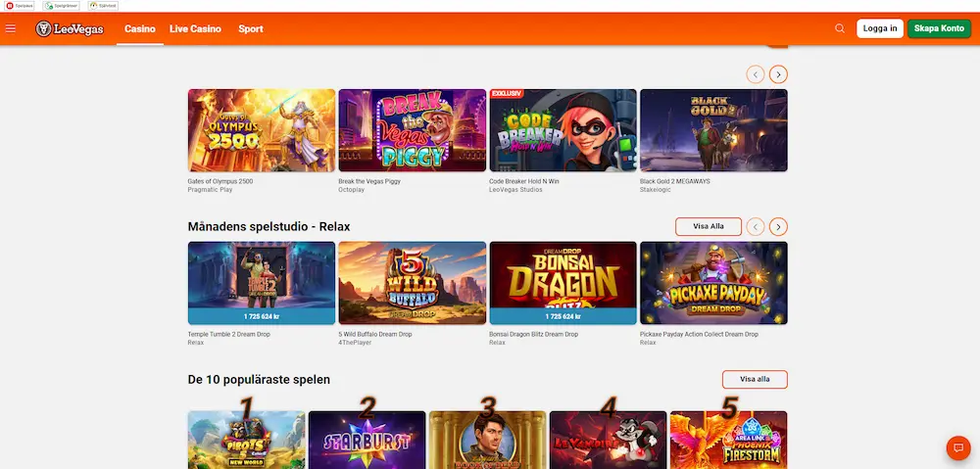Screen dimensions: 980x469
Task: Click the Bonsai Dragon Blitz Dream Drop title
Action: [534, 335]
